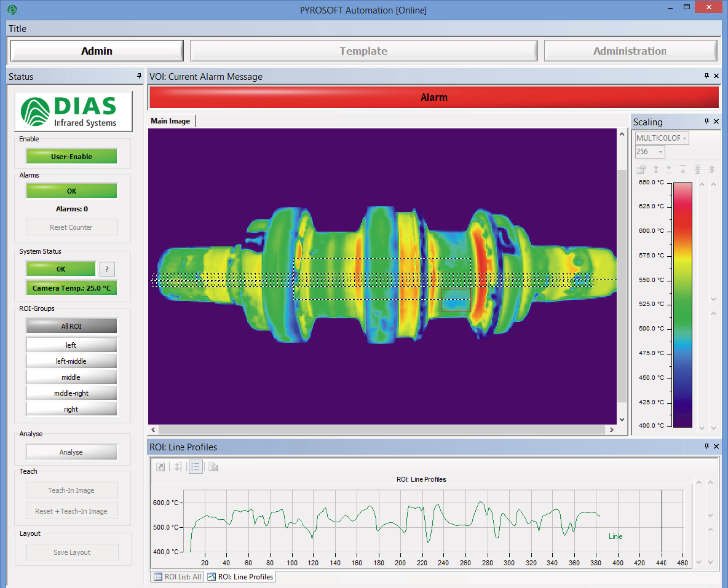728x588 pixels.
Task: Select the All ROI group toggle
Action: 71,326
